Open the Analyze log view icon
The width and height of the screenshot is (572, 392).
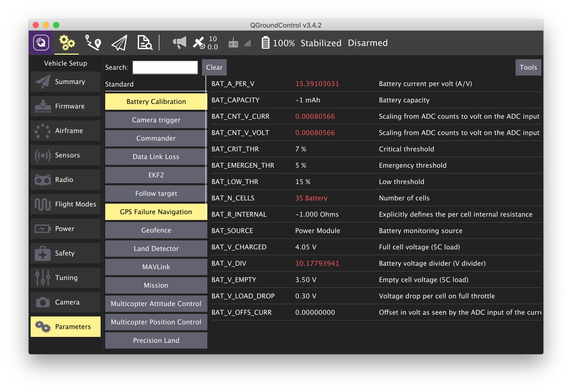(x=145, y=43)
